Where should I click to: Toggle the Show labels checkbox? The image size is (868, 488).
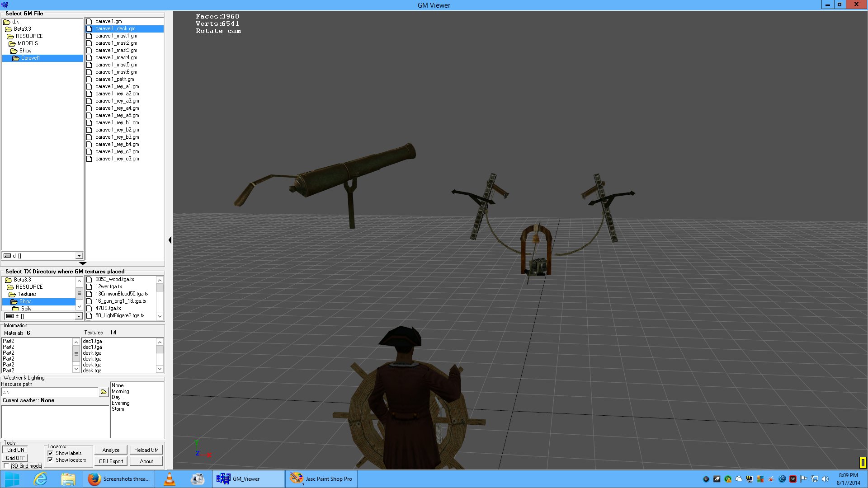coord(50,453)
